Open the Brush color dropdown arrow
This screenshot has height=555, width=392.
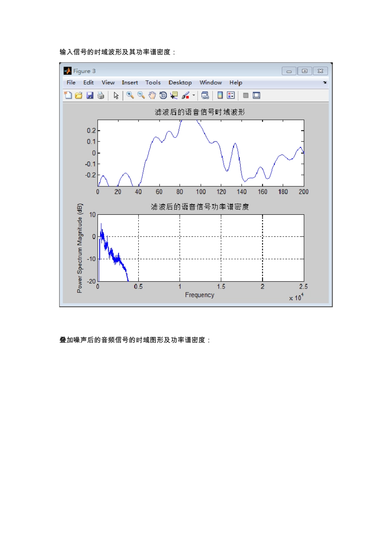pyautogui.click(x=194, y=95)
